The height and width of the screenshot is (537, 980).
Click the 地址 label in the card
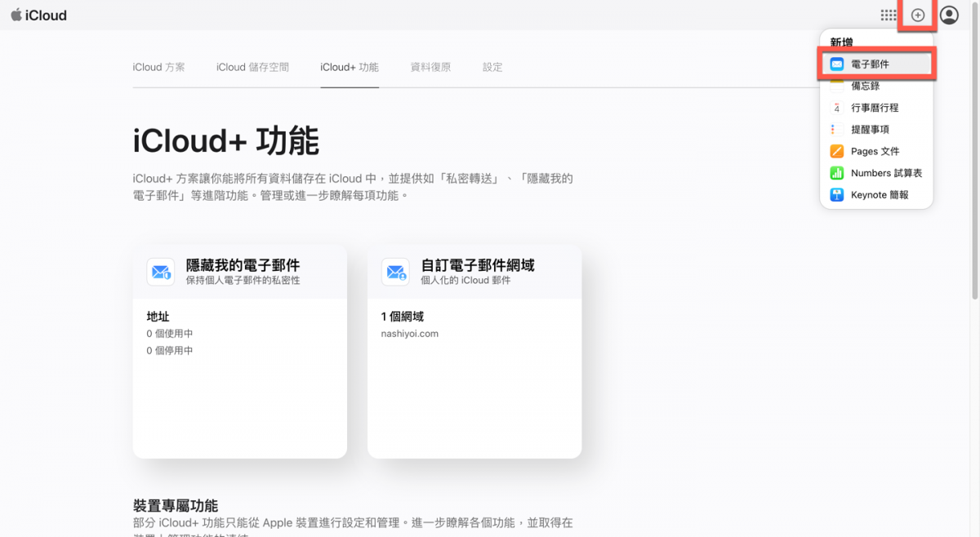pos(158,317)
